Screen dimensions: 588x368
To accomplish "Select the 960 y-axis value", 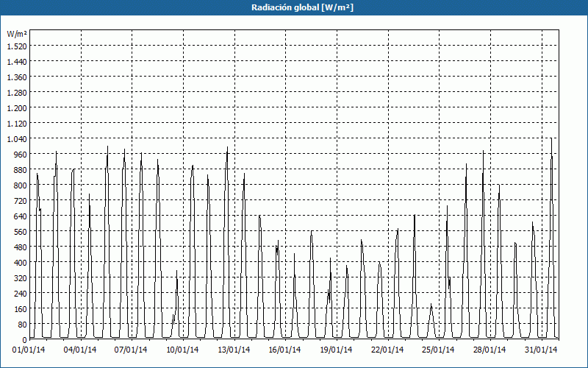I will (21, 155).
